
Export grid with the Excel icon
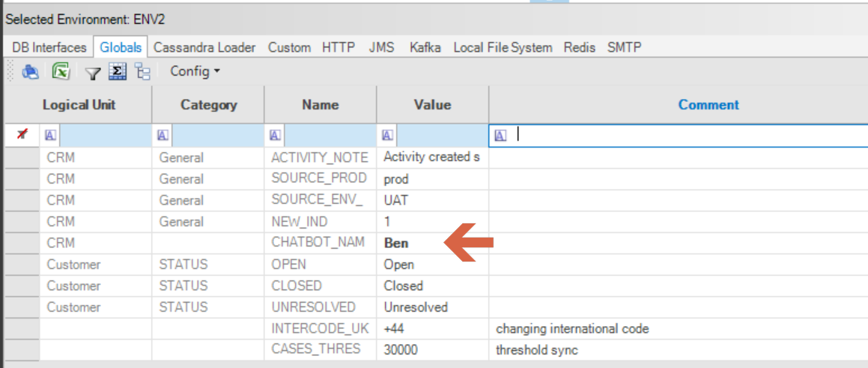click(61, 72)
